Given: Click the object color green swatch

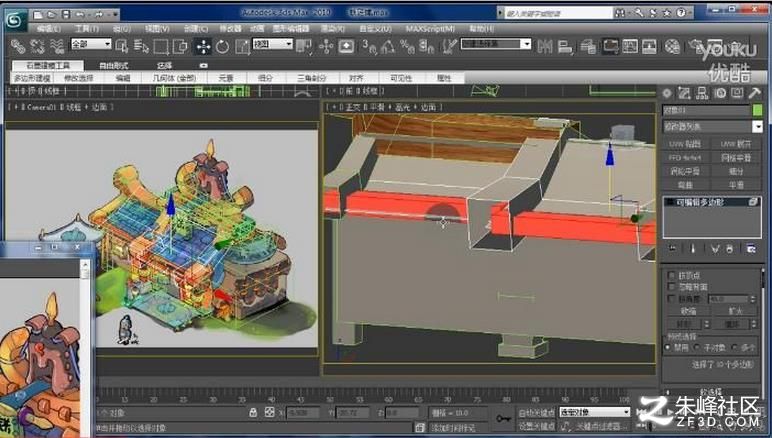Looking at the screenshot, I should pyautogui.click(x=757, y=110).
